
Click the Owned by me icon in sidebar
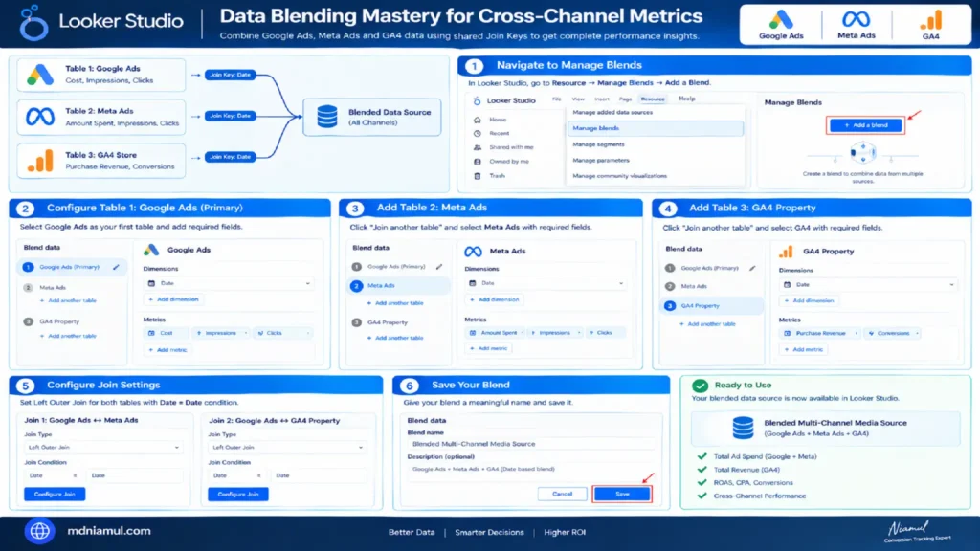click(x=477, y=161)
